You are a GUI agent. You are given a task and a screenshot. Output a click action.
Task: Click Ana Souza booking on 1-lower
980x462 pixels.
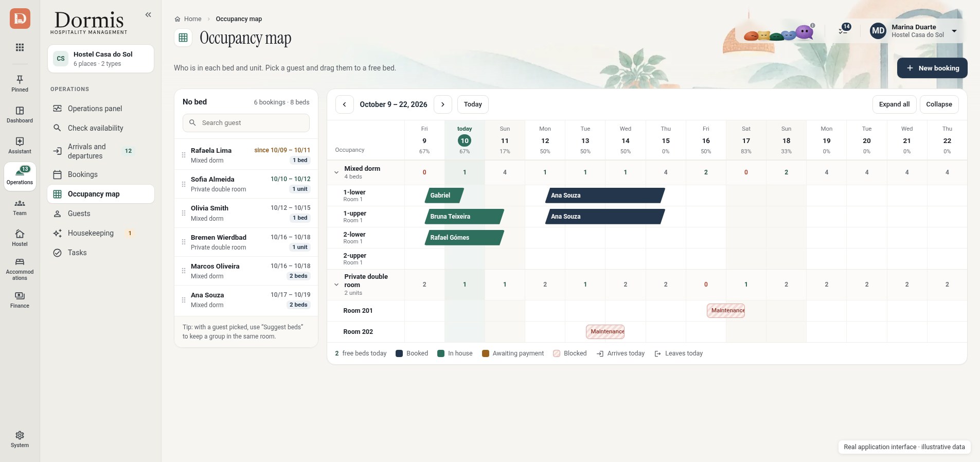pyautogui.click(x=605, y=196)
